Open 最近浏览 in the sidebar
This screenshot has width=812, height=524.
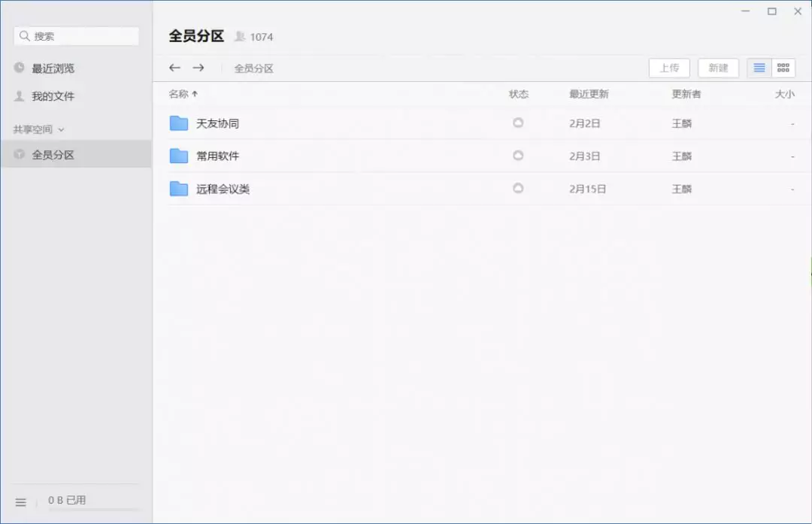coord(53,68)
